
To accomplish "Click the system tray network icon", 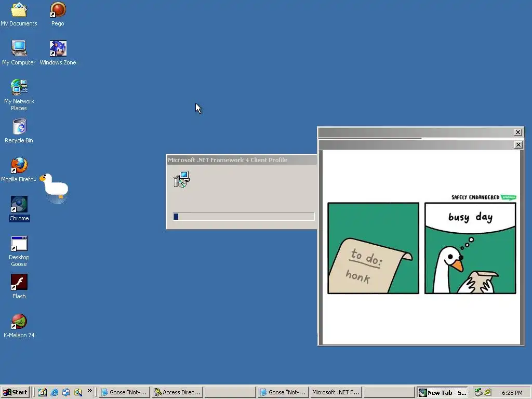I will [x=478, y=392].
